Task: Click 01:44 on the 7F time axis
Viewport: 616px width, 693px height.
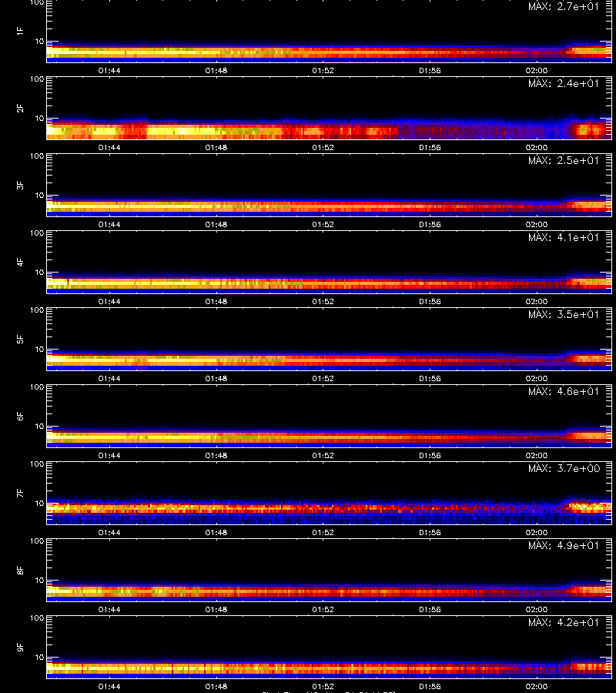Action: click(x=109, y=533)
